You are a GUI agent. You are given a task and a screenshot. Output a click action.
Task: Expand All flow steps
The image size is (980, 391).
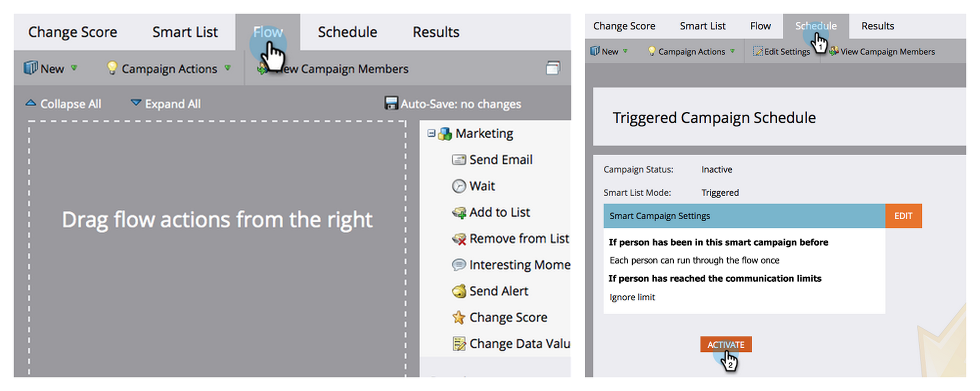pos(166,104)
